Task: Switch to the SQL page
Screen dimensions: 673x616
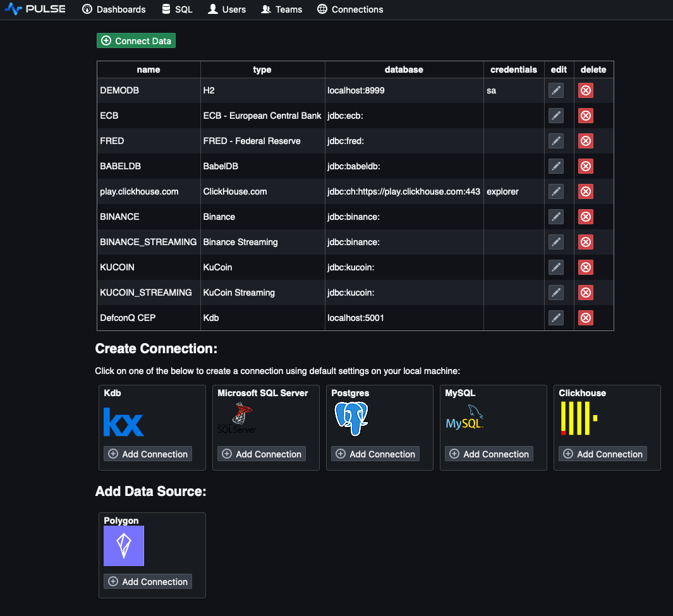Action: [177, 9]
